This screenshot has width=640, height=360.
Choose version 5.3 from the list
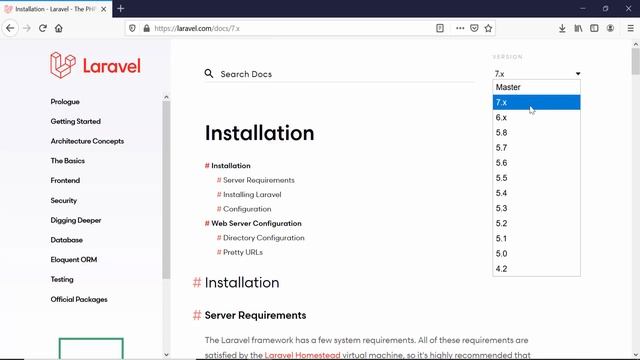[536, 208]
